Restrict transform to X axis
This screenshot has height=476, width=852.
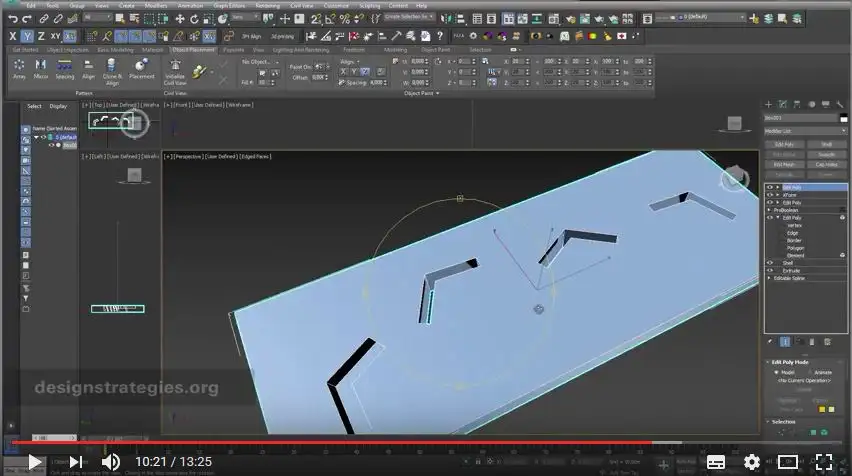click(12, 36)
